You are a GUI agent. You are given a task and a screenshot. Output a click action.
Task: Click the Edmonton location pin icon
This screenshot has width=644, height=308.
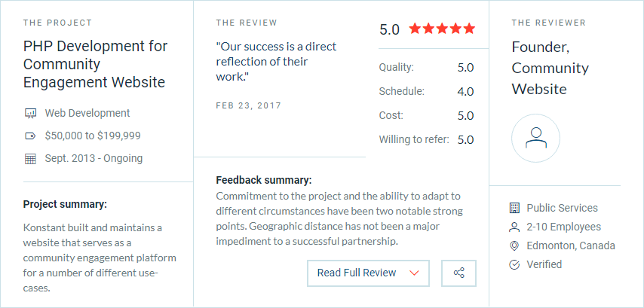[514, 245]
